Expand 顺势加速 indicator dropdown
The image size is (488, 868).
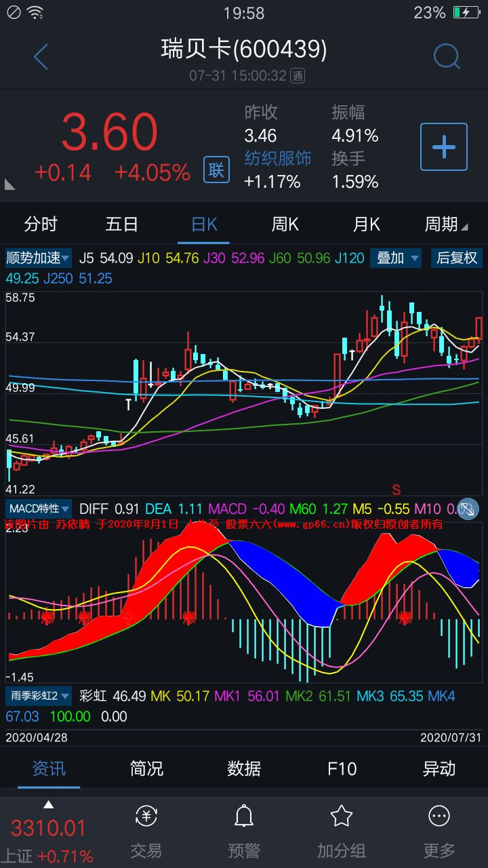(38, 258)
